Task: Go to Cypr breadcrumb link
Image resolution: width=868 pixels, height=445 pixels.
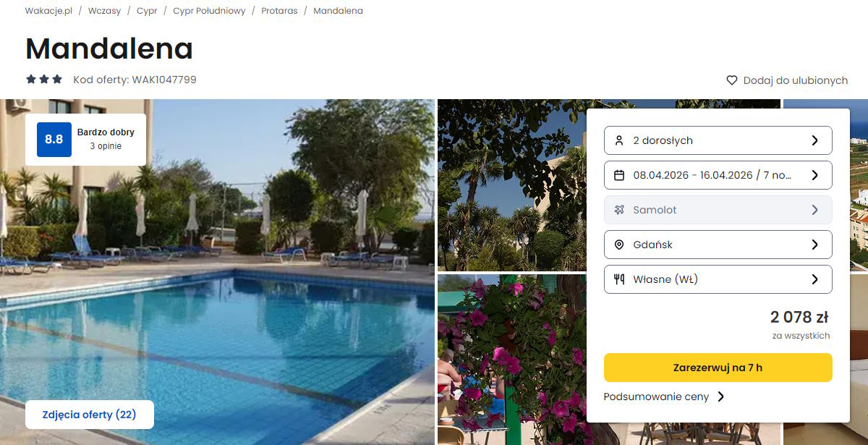Action: pyautogui.click(x=147, y=11)
